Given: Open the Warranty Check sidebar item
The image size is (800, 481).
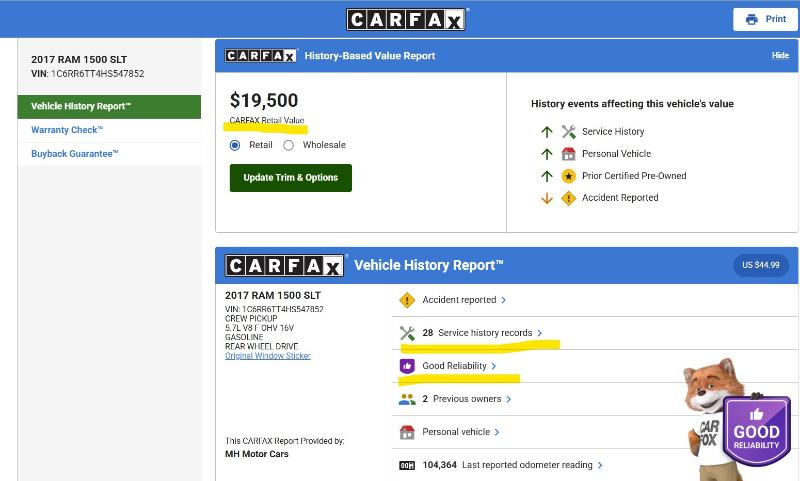Looking at the screenshot, I should (67, 130).
